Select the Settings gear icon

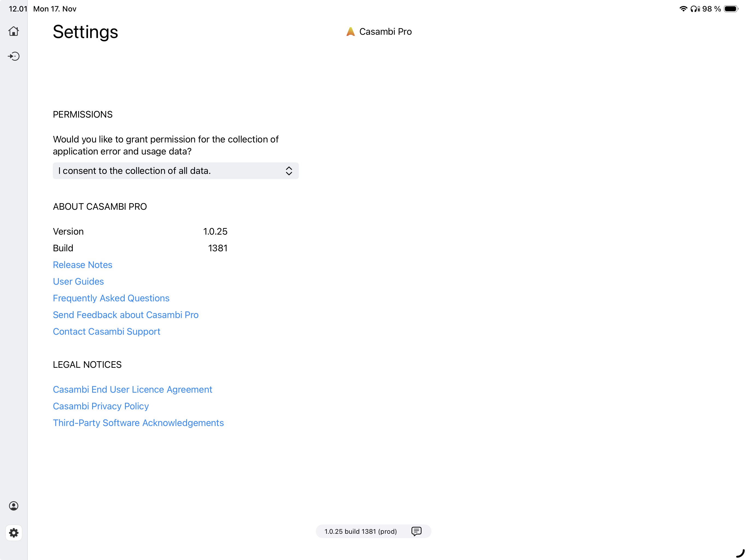14,533
